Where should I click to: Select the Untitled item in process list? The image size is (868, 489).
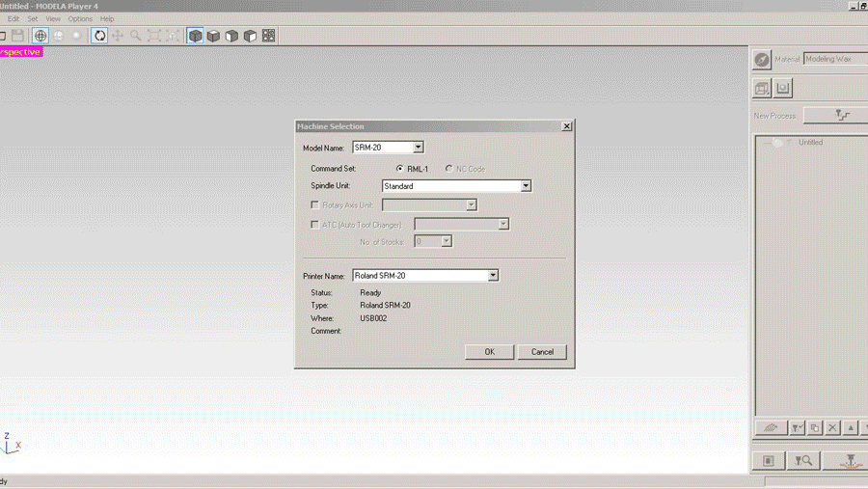tap(810, 143)
